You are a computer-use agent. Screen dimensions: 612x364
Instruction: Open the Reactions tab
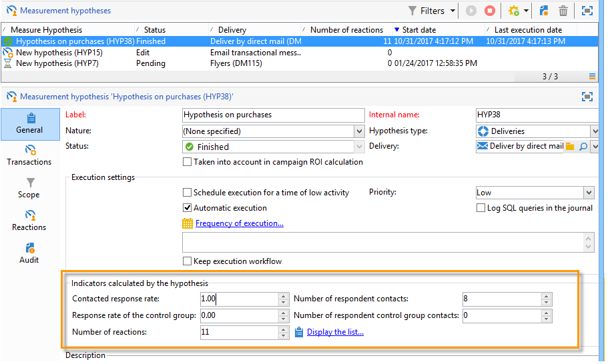pyautogui.click(x=29, y=221)
